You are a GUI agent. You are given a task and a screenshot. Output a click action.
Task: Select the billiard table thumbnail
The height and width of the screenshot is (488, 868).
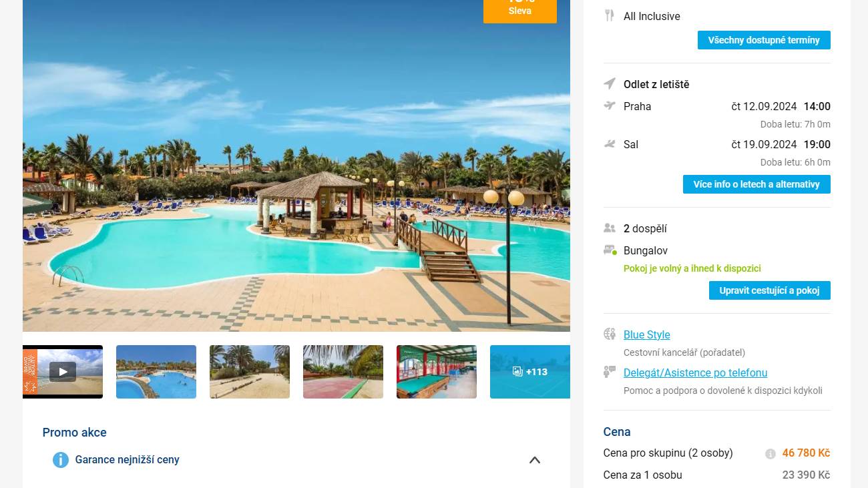point(437,372)
